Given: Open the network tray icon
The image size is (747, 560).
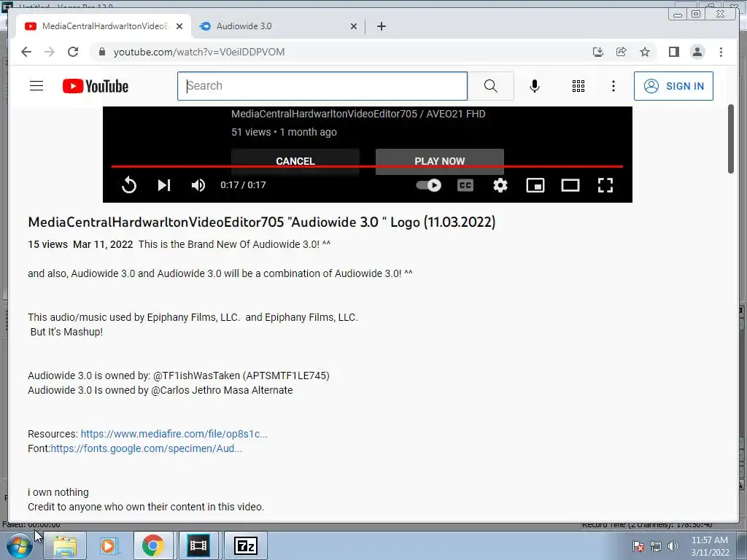Looking at the screenshot, I should 656,546.
